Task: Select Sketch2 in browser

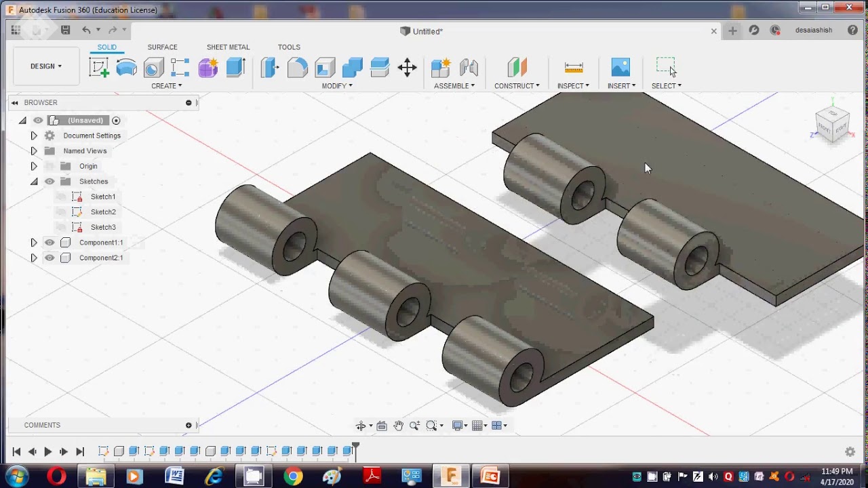Action: pos(103,212)
